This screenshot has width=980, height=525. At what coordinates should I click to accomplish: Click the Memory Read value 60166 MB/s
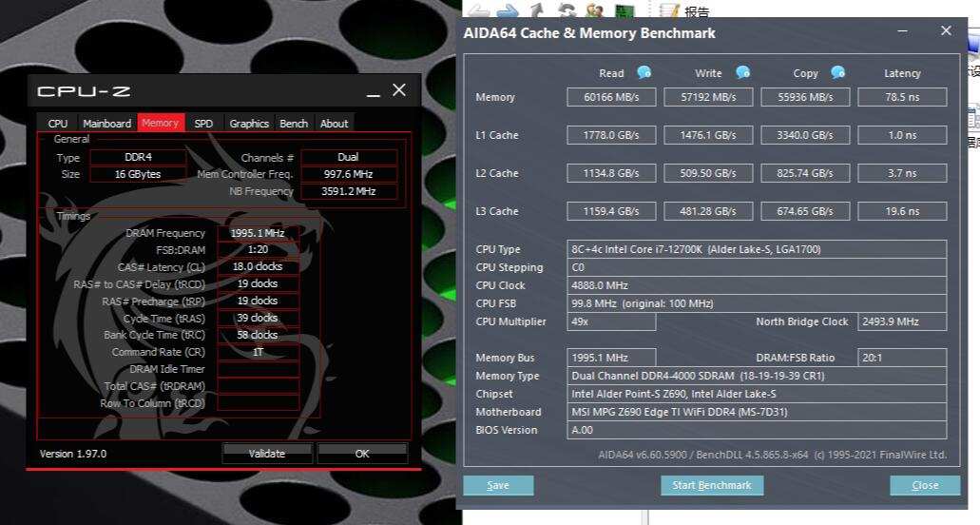pos(611,97)
